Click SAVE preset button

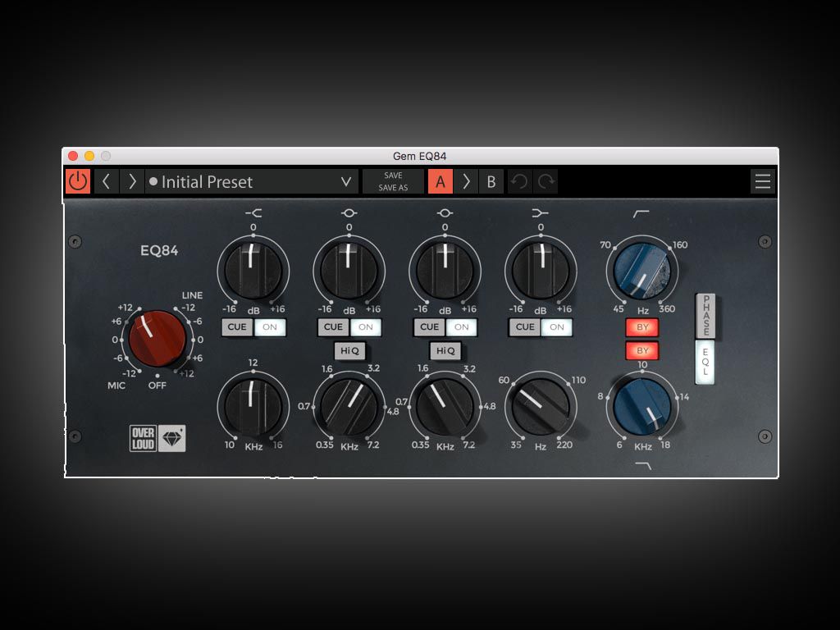pos(393,176)
